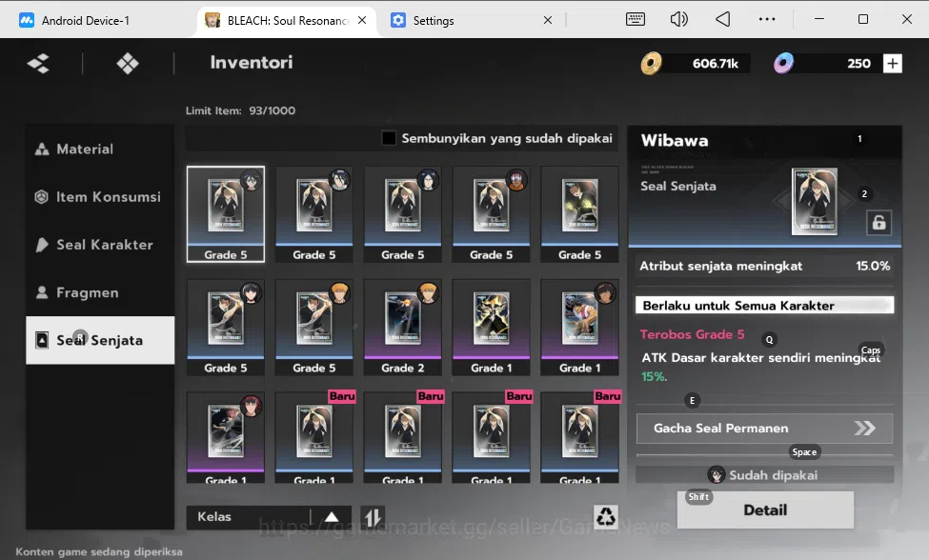Open the Item Konsumsi category
The width and height of the screenshot is (929, 560).
[x=99, y=196]
